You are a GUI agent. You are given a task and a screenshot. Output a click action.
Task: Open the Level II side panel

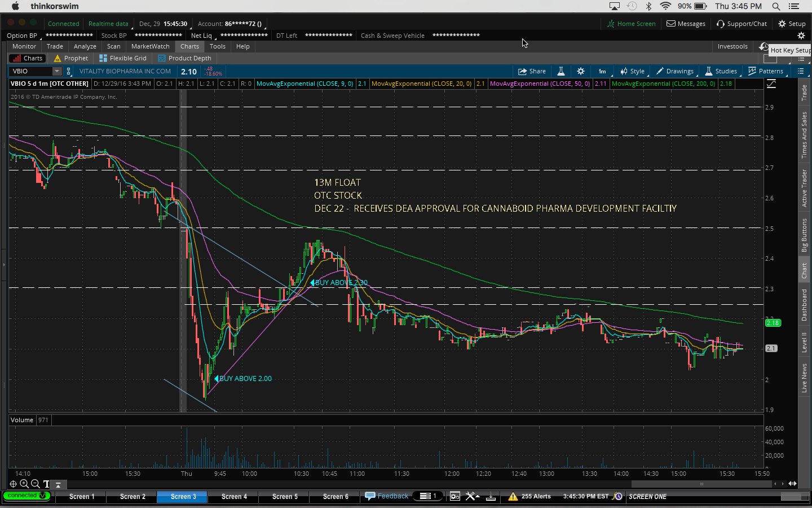pyautogui.click(x=805, y=343)
